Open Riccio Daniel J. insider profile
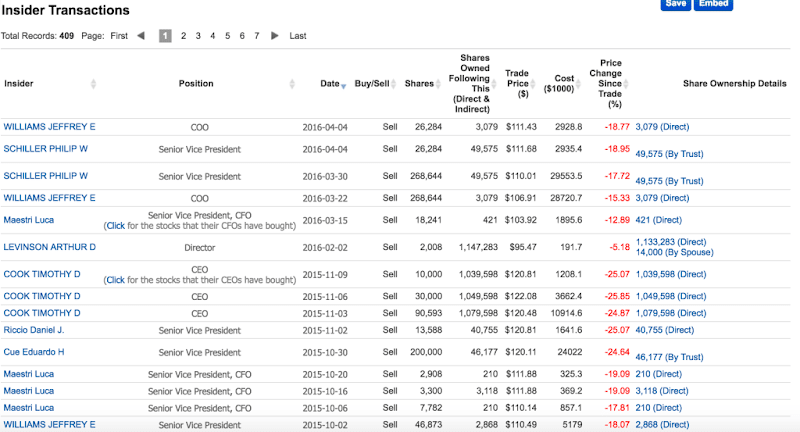800x432 pixels. coord(34,329)
